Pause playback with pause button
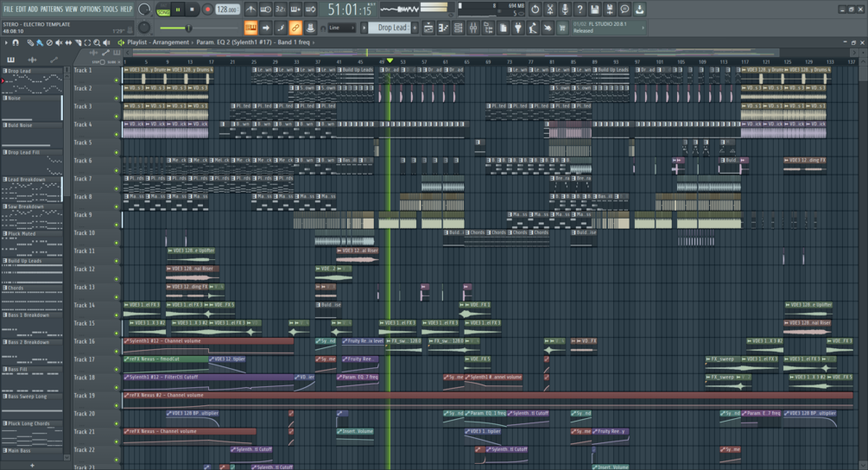Screen dimensions: 868x470 point(178,10)
